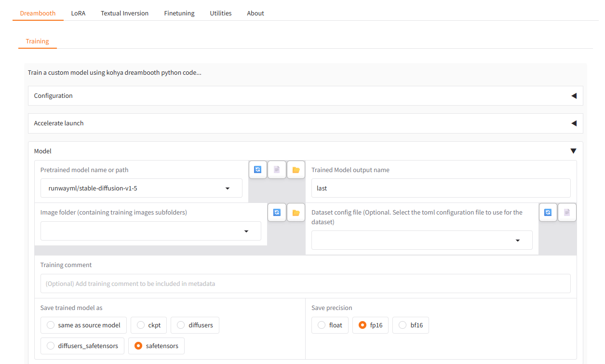
Task: Choose ckpt as trained model format
Action: click(x=148, y=325)
